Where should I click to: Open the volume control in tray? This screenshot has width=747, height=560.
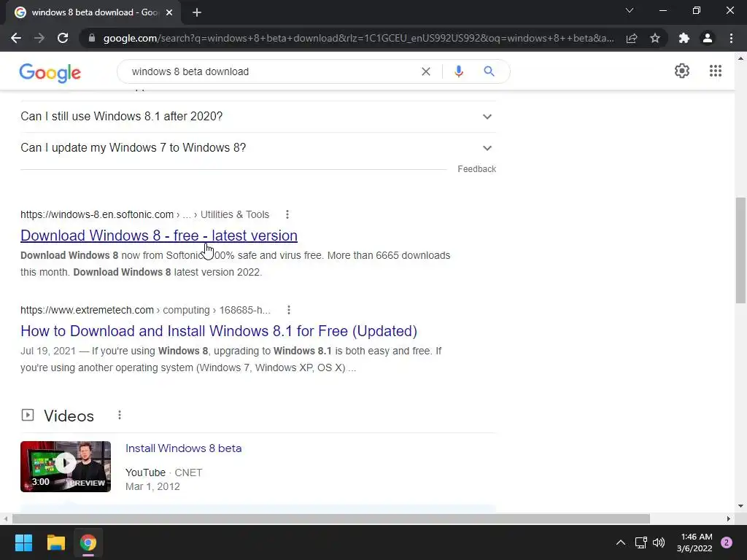[659, 542]
